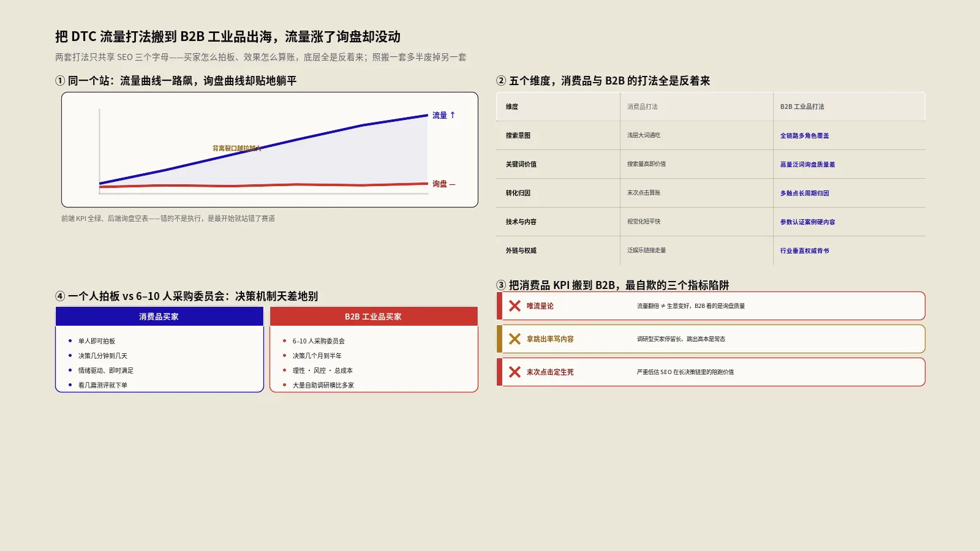Click the 唯流量论 trap title
The image size is (980, 551).
tap(540, 306)
